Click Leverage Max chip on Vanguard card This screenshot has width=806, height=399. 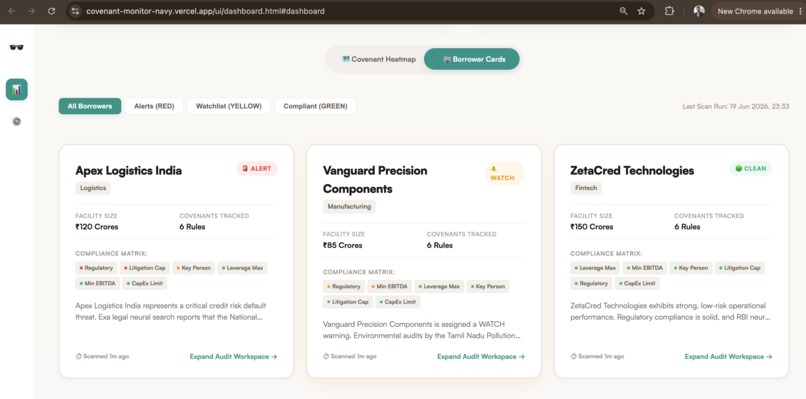pyautogui.click(x=439, y=286)
